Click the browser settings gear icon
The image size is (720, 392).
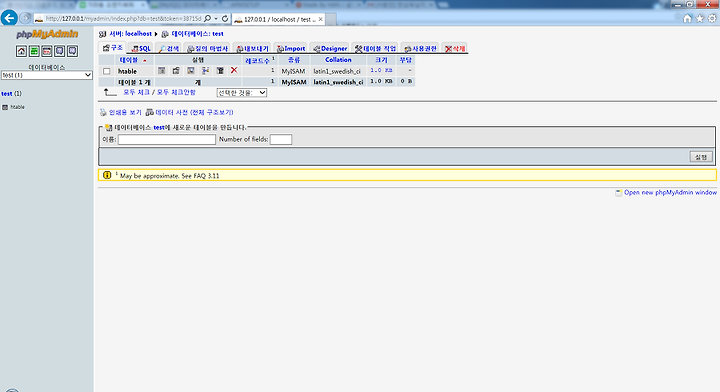[x=712, y=18]
